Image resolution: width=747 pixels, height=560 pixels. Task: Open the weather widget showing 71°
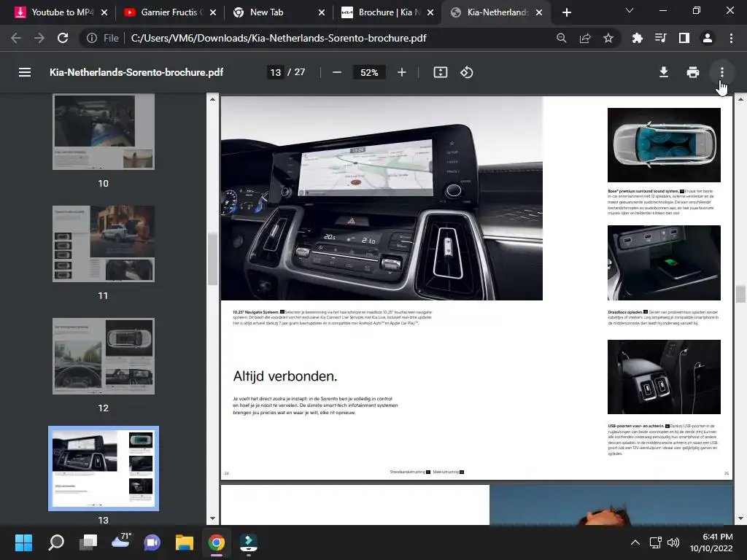[120, 542]
